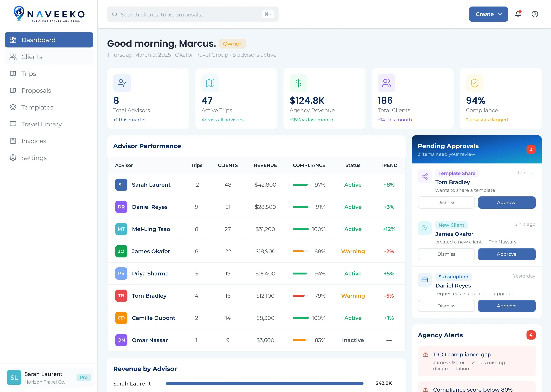The image size is (551, 392).
Task: Approve Tom Bradley's template share
Action: click(x=507, y=203)
